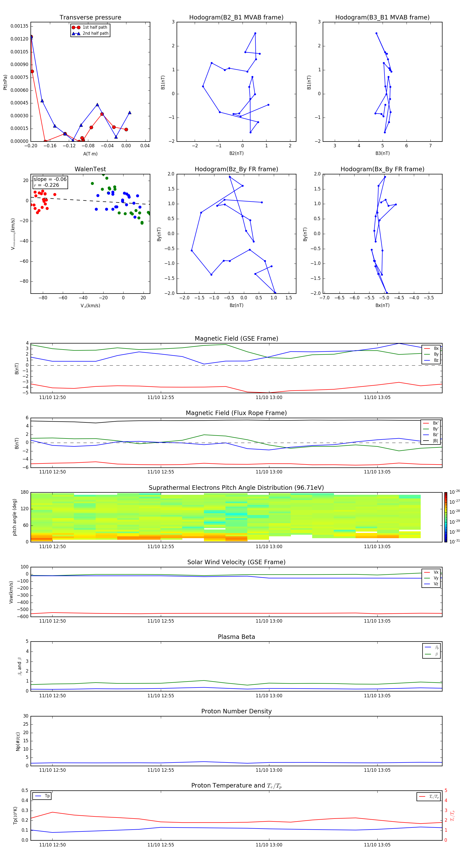
Task: Click the 'Hodogram(Bx_By FR frame)' title
Action: coord(382,169)
